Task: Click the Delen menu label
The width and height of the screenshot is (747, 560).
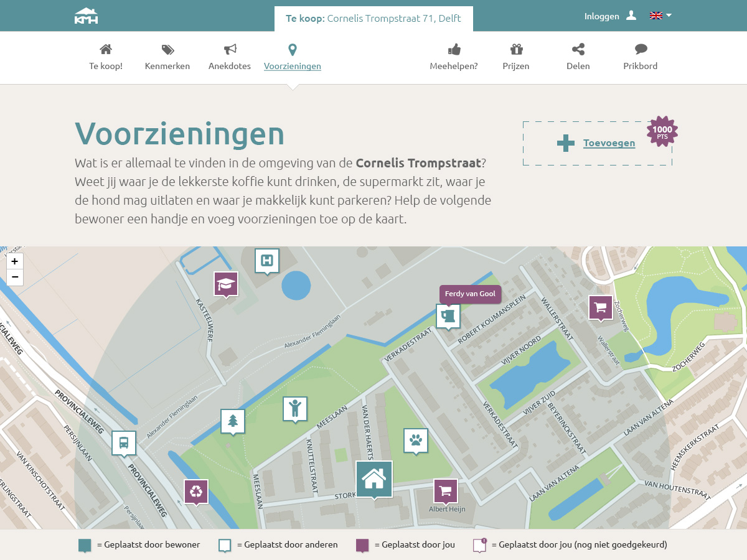Action: (578, 66)
